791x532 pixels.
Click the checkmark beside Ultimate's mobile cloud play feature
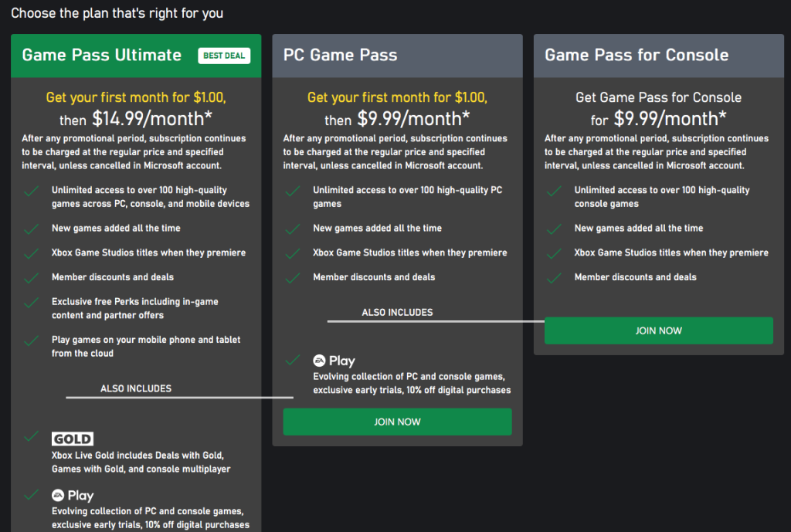pyautogui.click(x=32, y=341)
